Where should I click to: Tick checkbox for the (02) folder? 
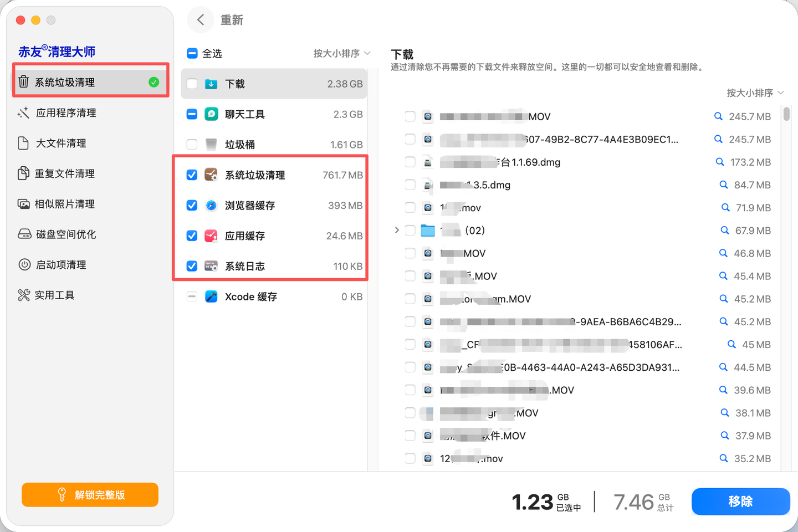point(410,230)
